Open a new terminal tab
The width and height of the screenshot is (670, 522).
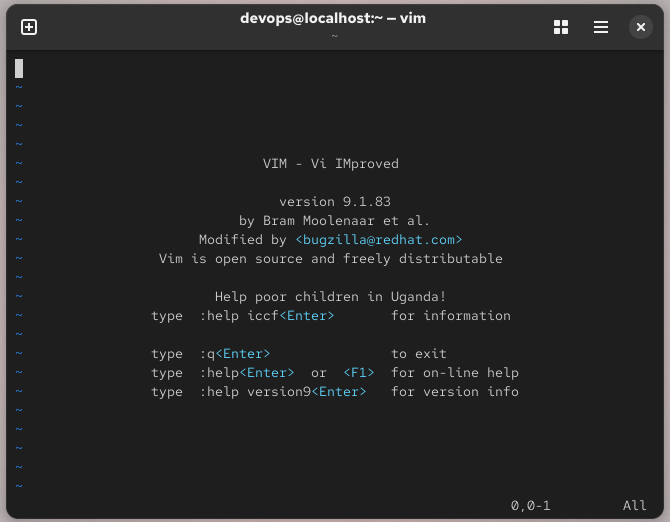[x=29, y=27]
